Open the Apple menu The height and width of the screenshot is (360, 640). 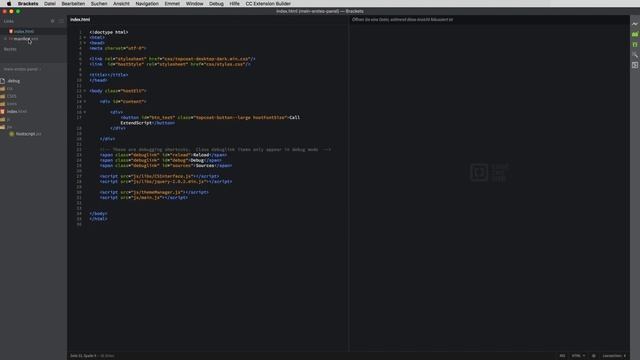(x=9, y=3)
